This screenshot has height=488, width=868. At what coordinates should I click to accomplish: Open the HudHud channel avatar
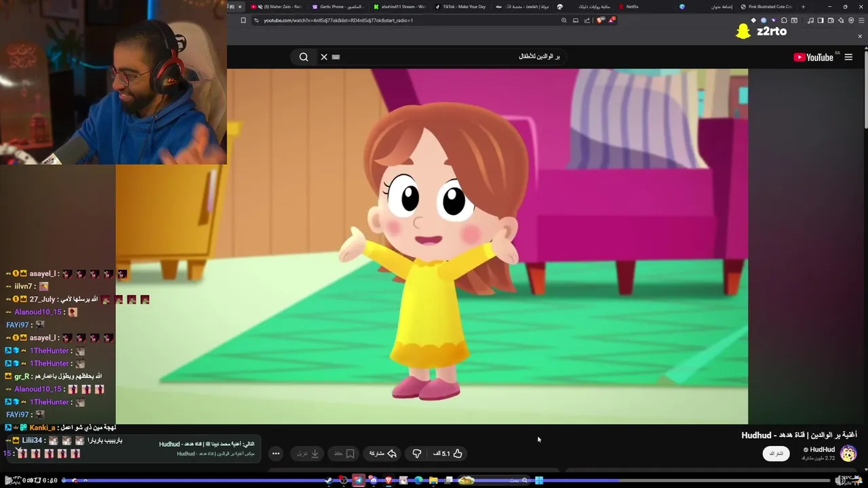pos(848,453)
